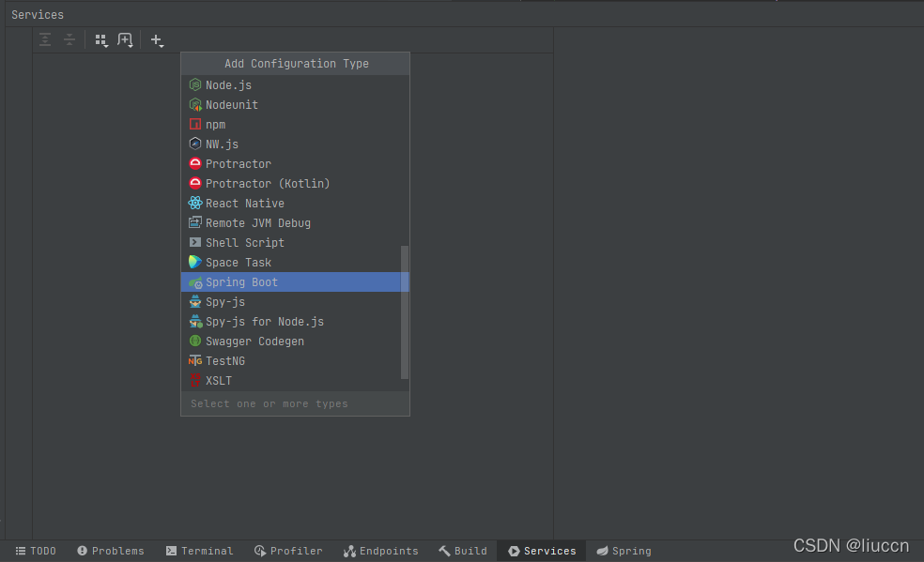This screenshot has height=562, width=924.
Task: Open the Group By toolbar dropdown
Action: pyautogui.click(x=101, y=40)
